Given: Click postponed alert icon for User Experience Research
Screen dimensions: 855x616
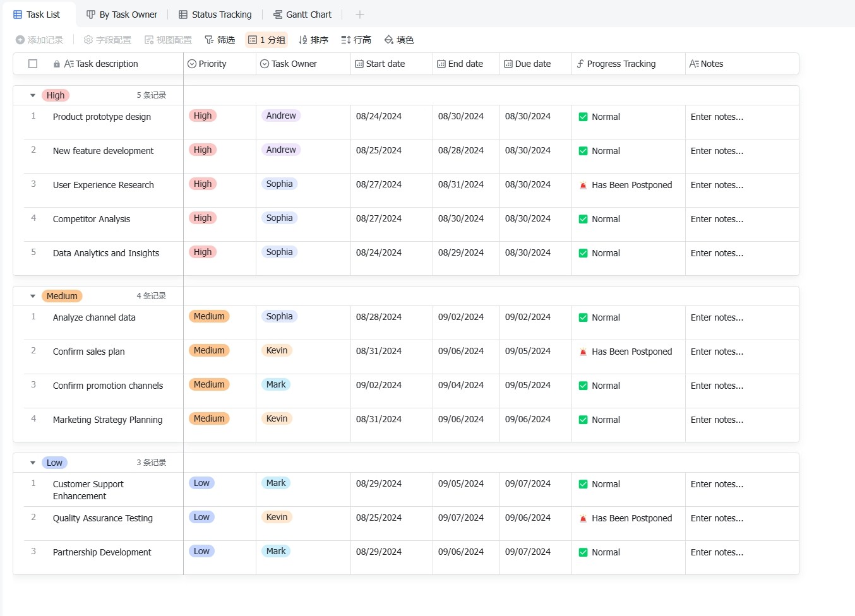Looking at the screenshot, I should (583, 185).
